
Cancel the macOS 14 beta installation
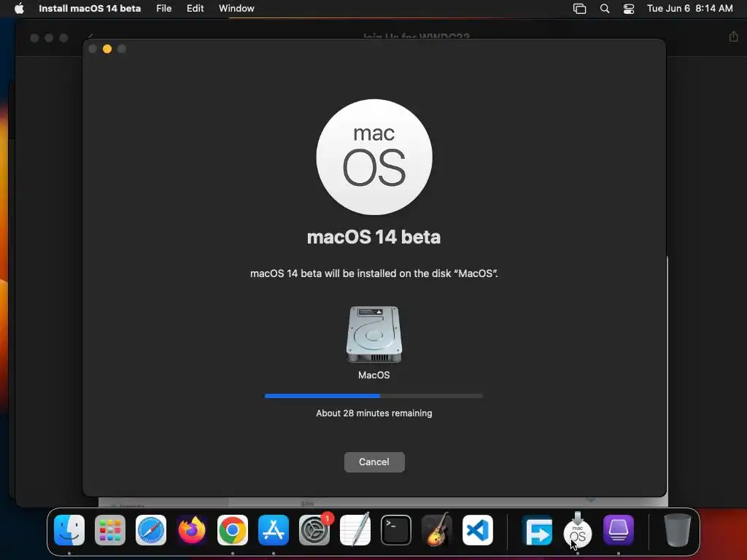coord(374,462)
